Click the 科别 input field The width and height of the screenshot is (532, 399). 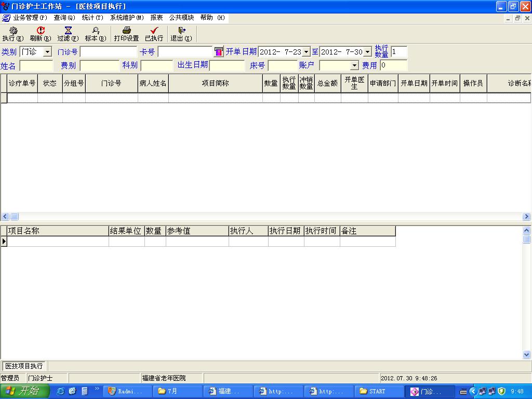point(157,65)
